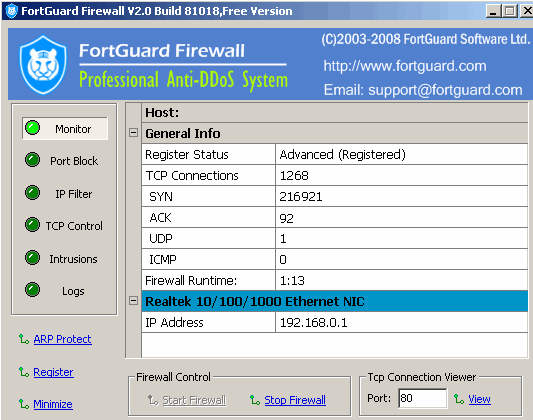
Task: Click the icon next to ARP Protect
Action: coord(24,339)
